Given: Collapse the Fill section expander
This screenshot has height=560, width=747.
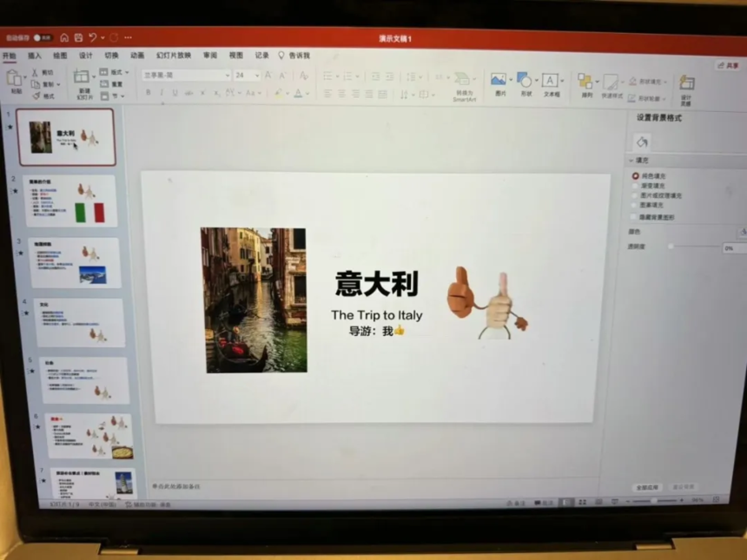Looking at the screenshot, I should pos(631,160).
